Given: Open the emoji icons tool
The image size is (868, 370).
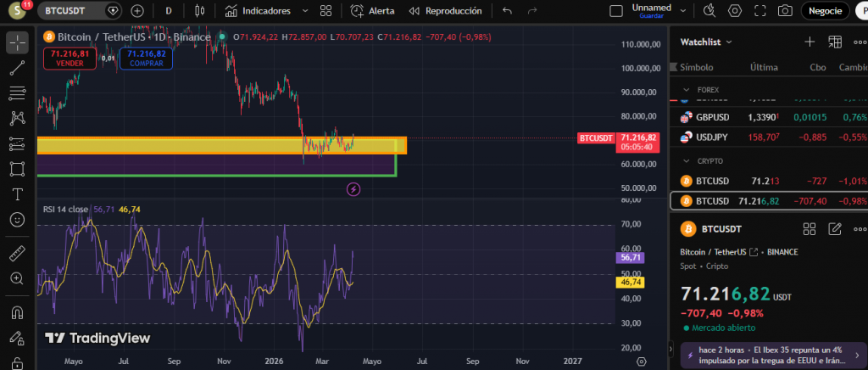Looking at the screenshot, I should point(17,219).
